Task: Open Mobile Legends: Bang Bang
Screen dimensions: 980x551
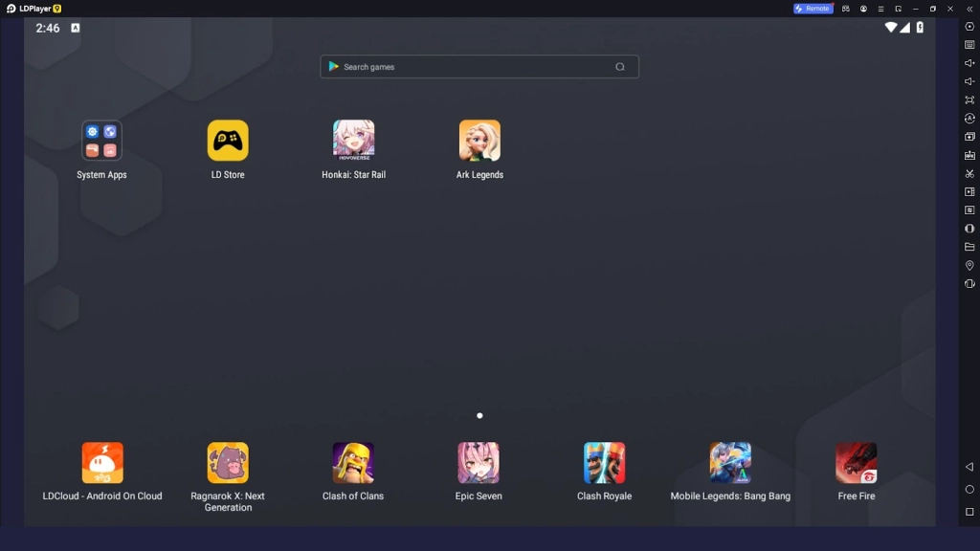Action: point(730,463)
